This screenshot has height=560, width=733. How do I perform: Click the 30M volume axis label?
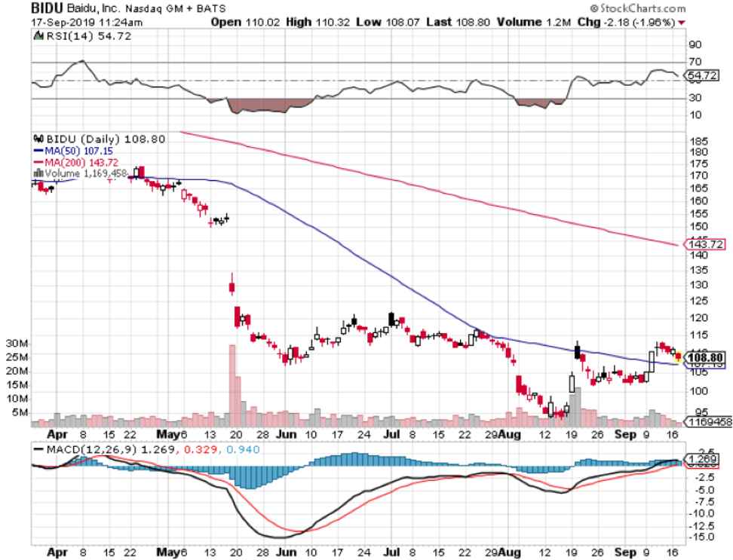[x=17, y=344]
